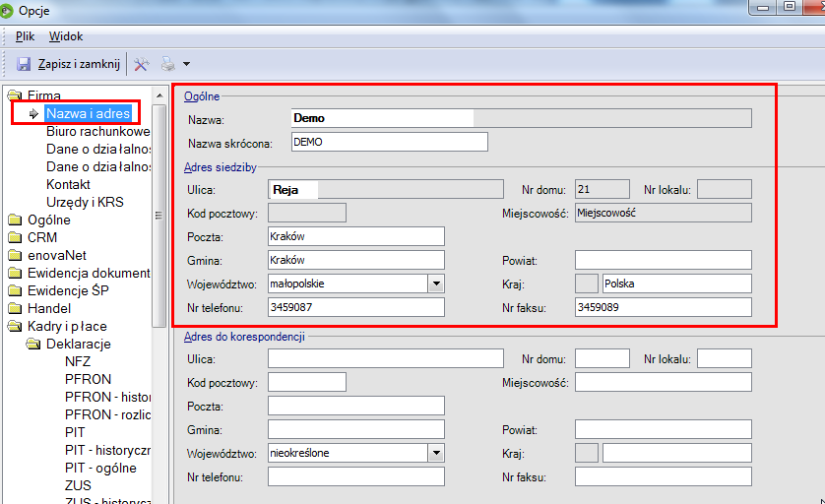The height and width of the screenshot is (504, 825).
Task: Open the Ogólne folder icon
Action: click(15, 220)
